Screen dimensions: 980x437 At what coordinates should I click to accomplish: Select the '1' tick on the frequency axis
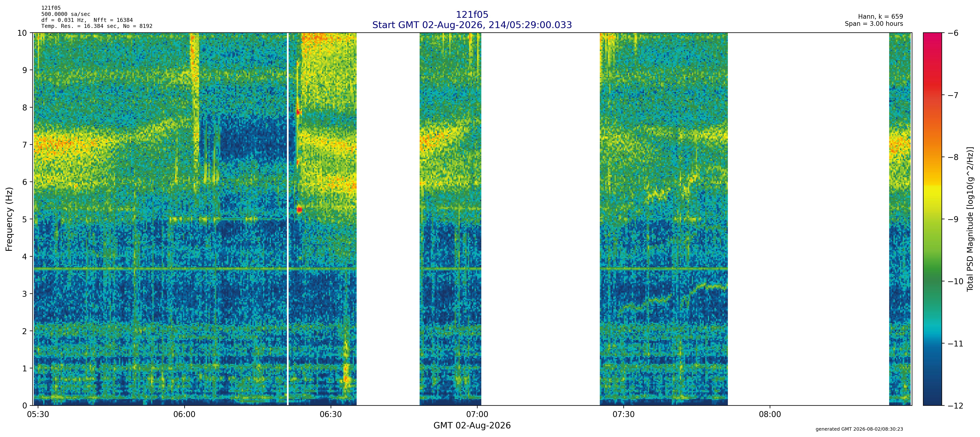tap(25, 369)
